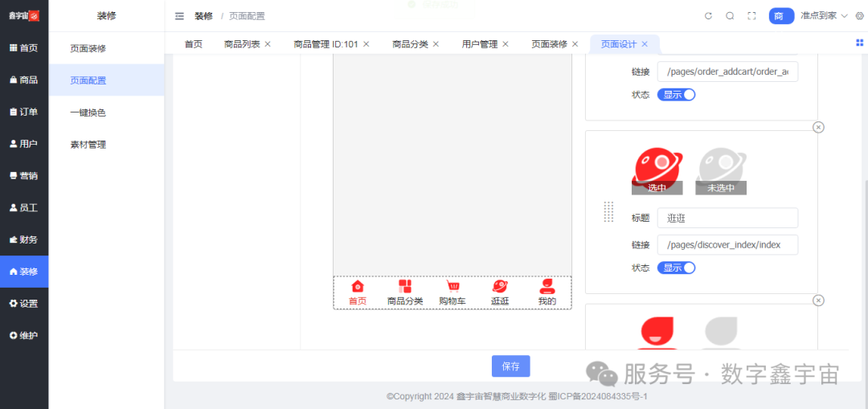Screen dimensions: 868x409
Task: Switch to the 商品列表 tab
Action: (242, 44)
